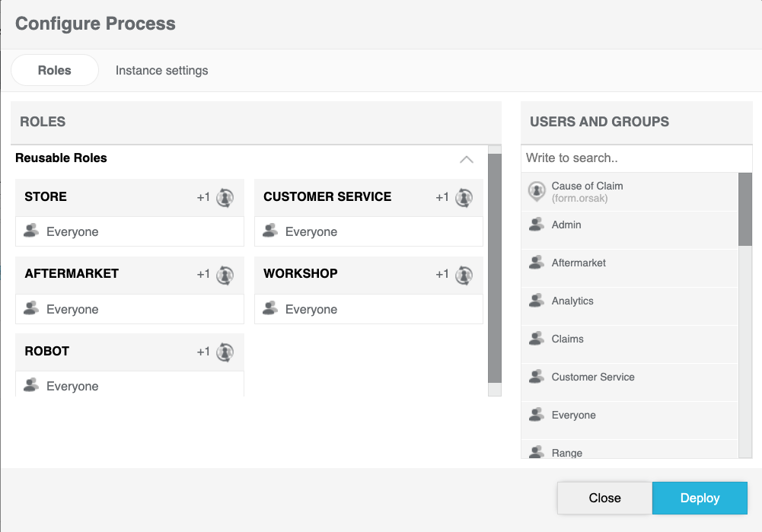Image resolution: width=762 pixels, height=532 pixels.
Task: Open the +1 indicator on STORE role
Action: pos(203,198)
